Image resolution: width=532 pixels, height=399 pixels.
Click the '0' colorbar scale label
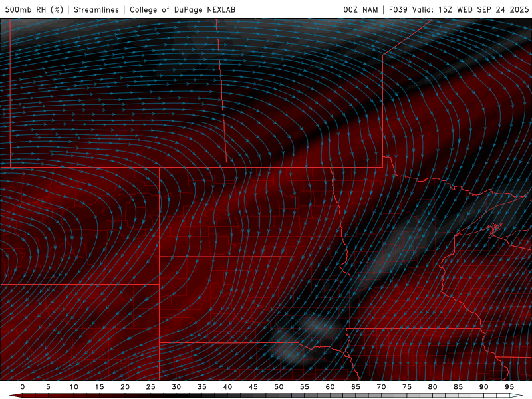tap(23, 387)
